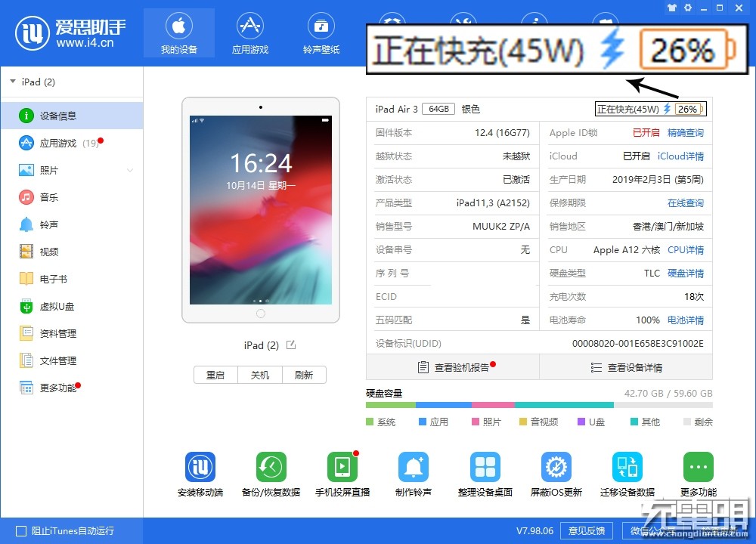
Task: Click 意见反馈 button
Action: tap(587, 530)
